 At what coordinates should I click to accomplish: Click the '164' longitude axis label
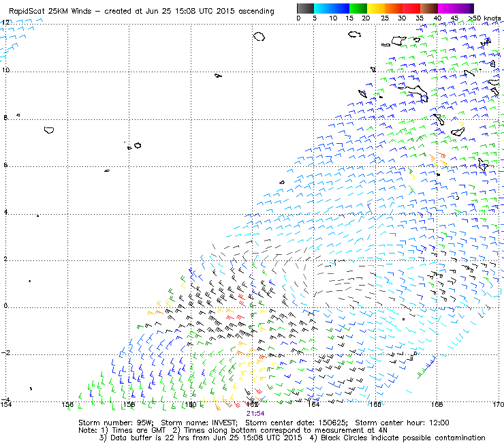pos(313,404)
